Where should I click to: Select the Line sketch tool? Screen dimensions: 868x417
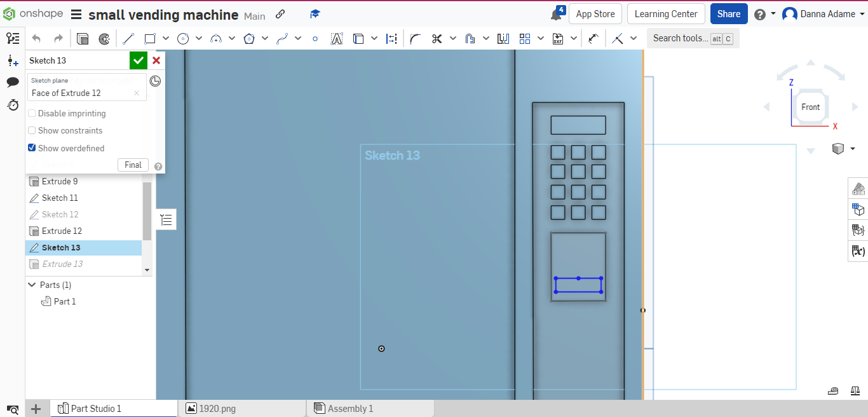coord(128,38)
